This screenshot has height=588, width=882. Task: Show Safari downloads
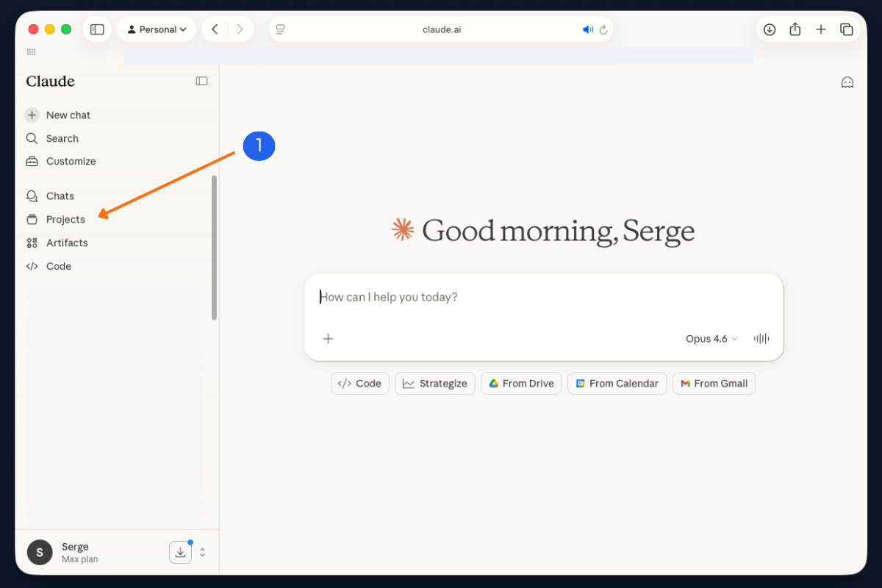pos(770,29)
